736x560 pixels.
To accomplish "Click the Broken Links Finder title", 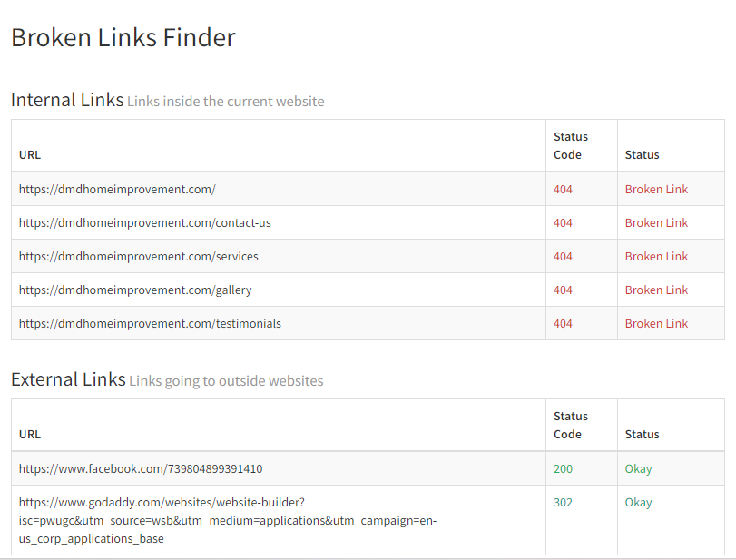I will (x=123, y=38).
